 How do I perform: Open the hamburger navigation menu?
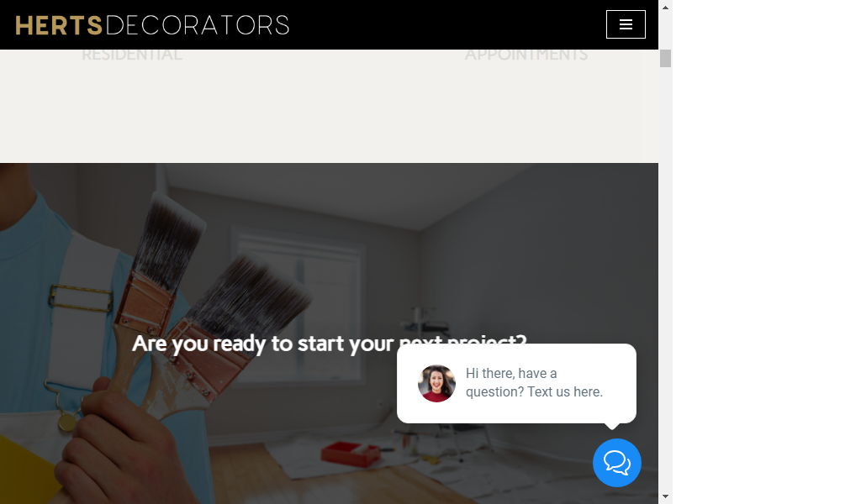pyautogui.click(x=626, y=24)
